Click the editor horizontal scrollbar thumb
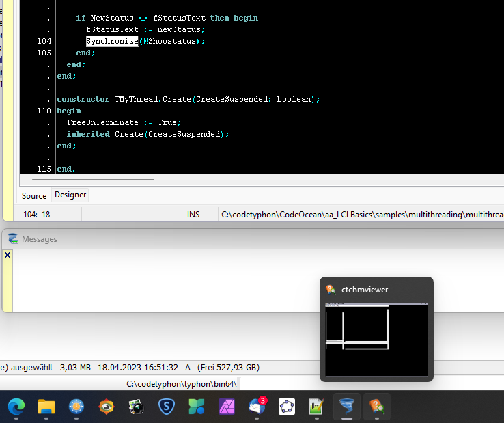 coord(93,180)
